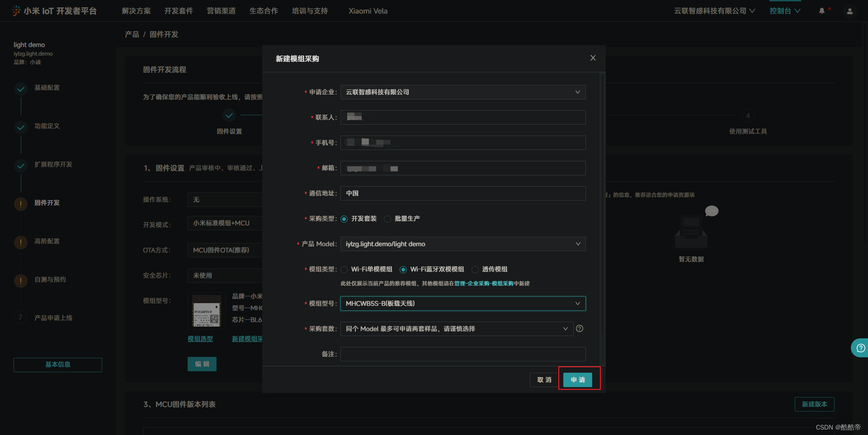868x435 pixels.
Task: Click the 产品 breadcrumb link
Action: pyautogui.click(x=132, y=34)
